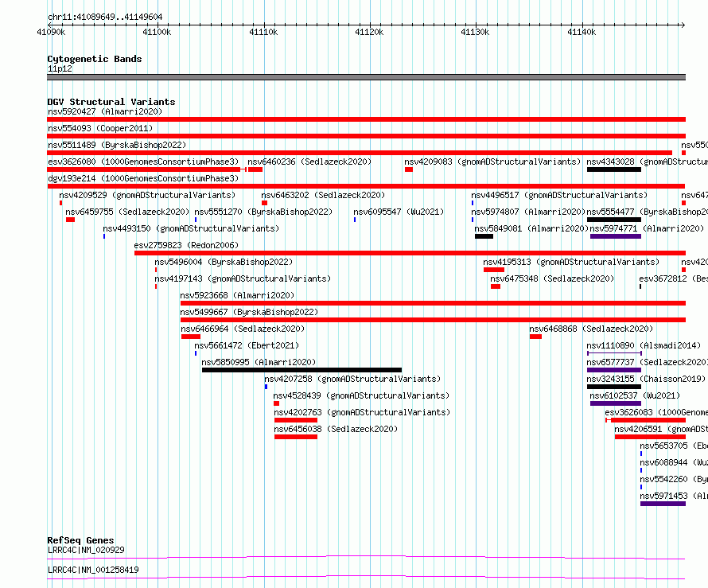Screen dimensions: 708x588
Task: Click the 11p12 cytogenetic band label
Action: pyautogui.click(x=60, y=68)
